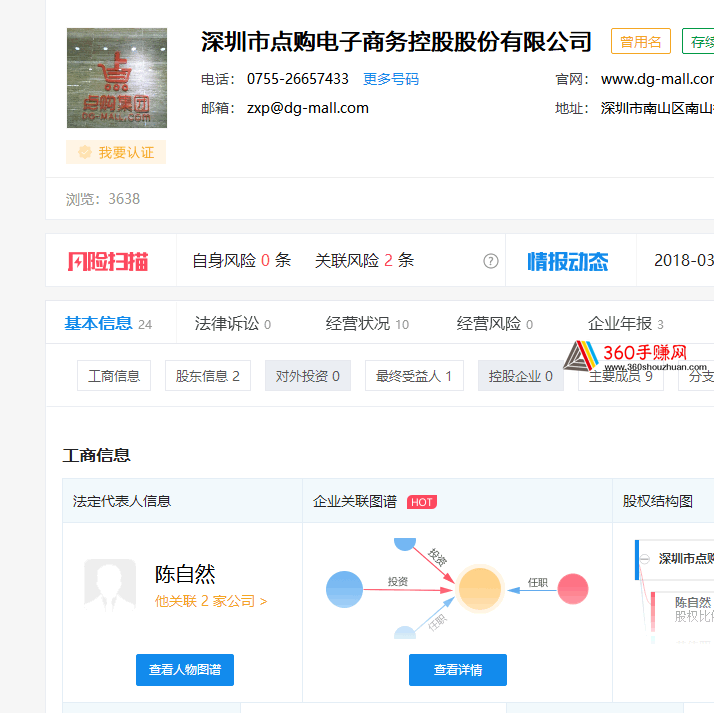Open the official website link www.dg-mall
The image size is (714, 713).
coord(657,79)
